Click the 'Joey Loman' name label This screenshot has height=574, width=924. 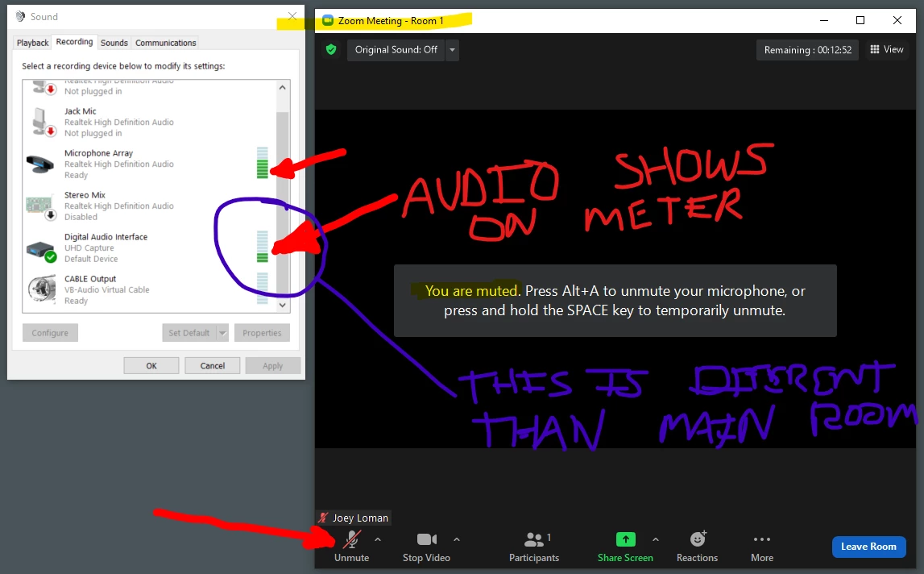(360, 518)
